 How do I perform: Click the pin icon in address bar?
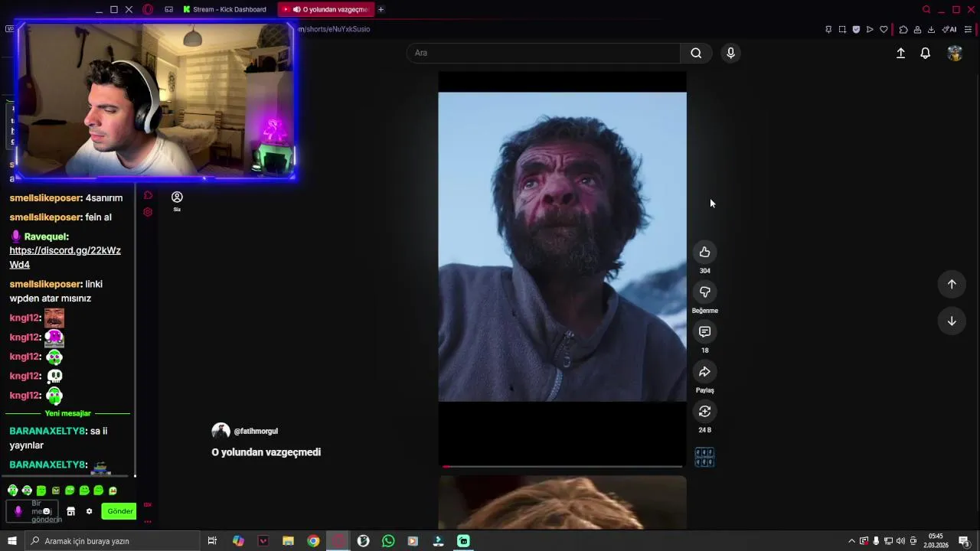pos(828,29)
